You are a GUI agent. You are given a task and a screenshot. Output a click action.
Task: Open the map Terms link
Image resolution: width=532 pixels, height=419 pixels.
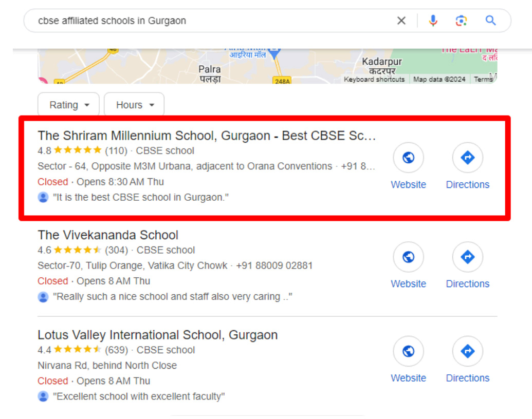483,80
